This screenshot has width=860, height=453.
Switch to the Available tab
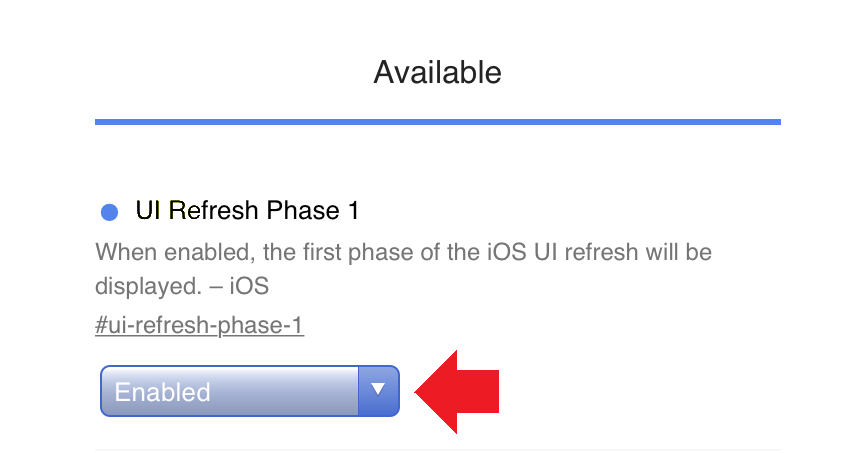coord(437,73)
